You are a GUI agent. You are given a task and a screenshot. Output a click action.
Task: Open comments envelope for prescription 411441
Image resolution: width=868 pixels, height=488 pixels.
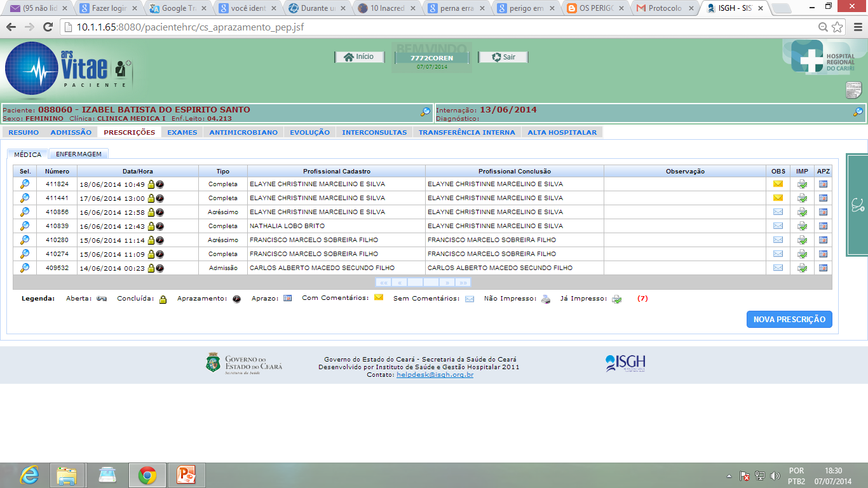(778, 198)
